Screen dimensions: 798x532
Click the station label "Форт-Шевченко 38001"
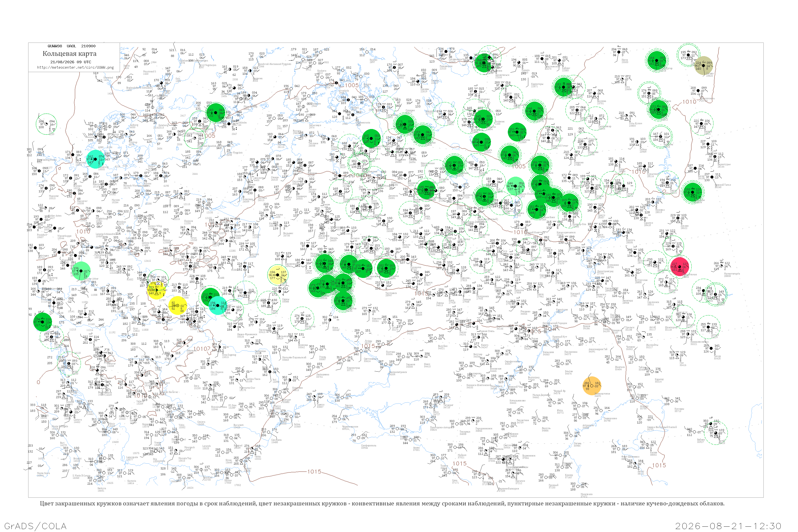[631, 458]
